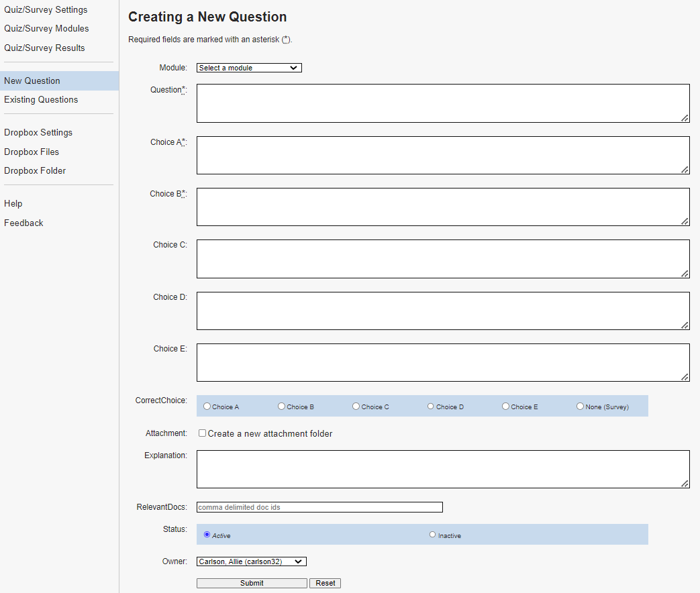Select Choice A as correct choice
Screen dimensions: 700x593
click(x=207, y=406)
